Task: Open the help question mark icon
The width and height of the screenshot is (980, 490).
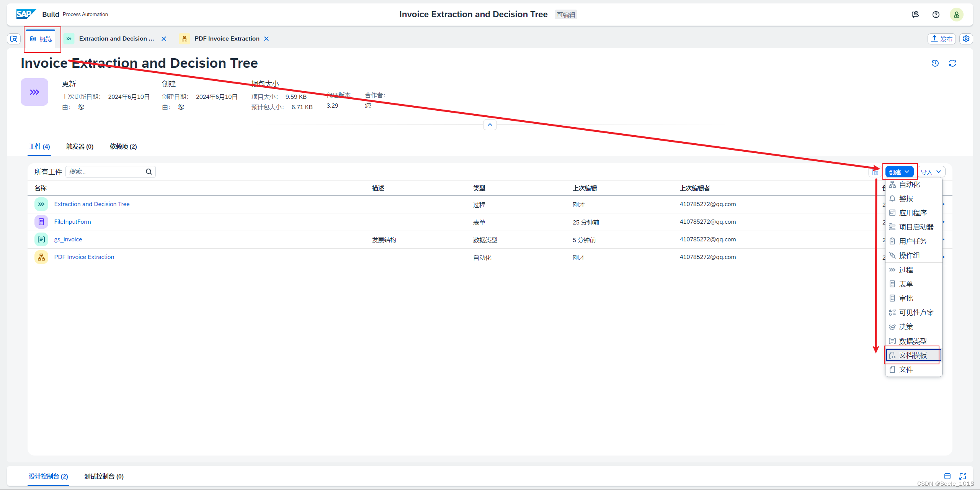Action: (x=936, y=15)
